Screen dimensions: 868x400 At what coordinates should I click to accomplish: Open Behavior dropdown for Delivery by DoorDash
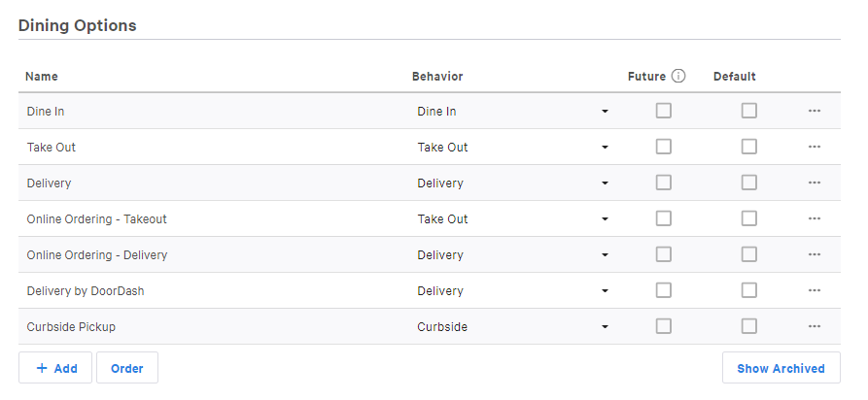tap(512, 290)
